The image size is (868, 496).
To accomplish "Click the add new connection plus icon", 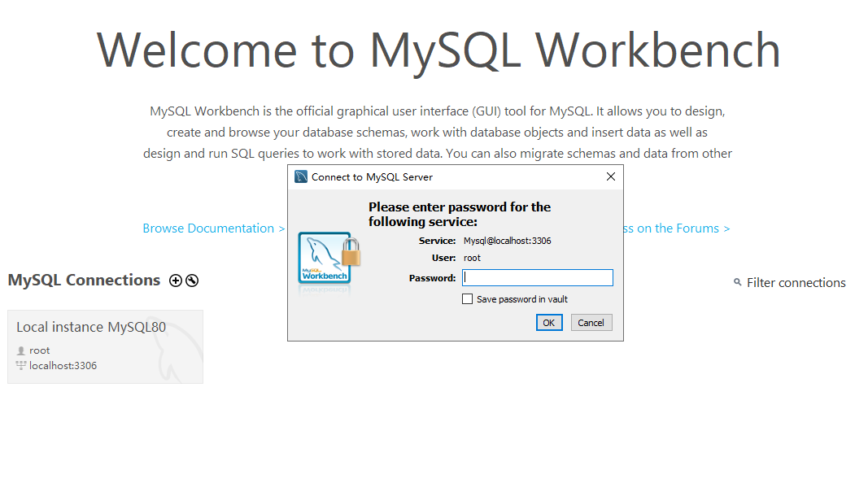I will 176,281.
